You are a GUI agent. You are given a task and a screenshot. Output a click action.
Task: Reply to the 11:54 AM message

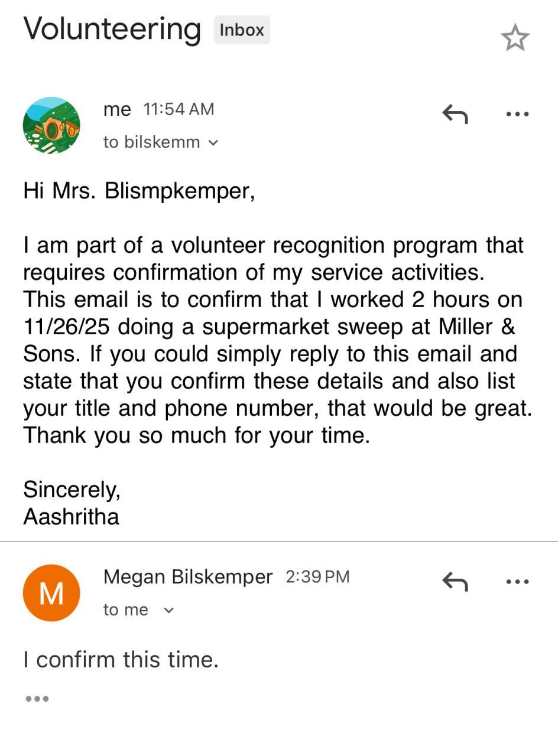point(455,113)
